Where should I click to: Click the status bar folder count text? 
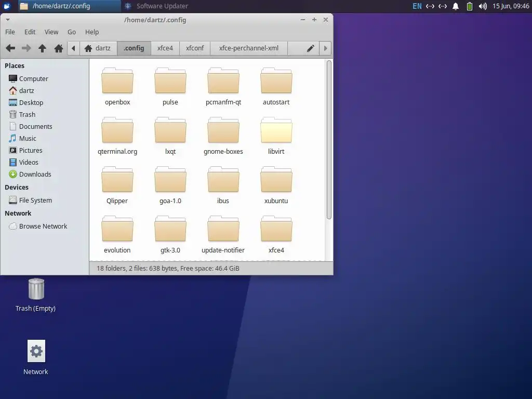(x=168, y=269)
